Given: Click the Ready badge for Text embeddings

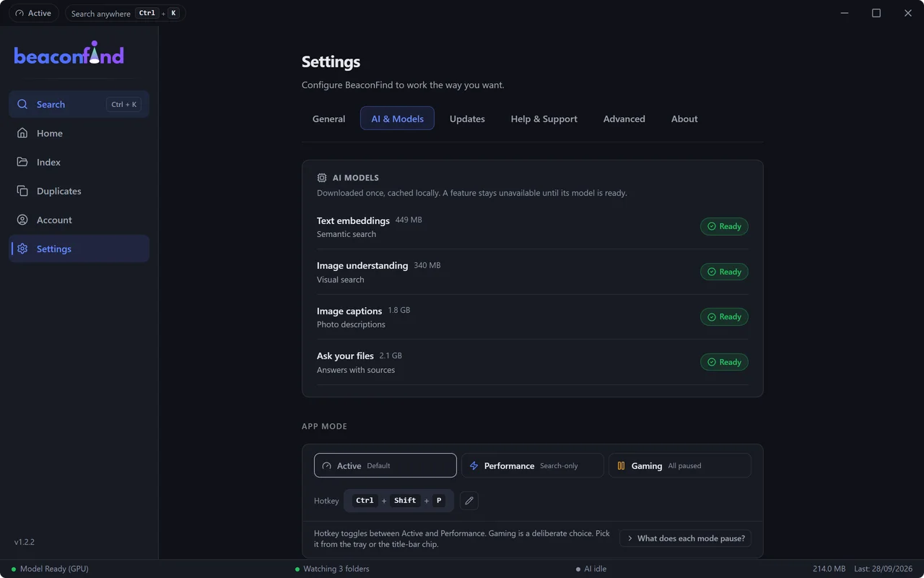Looking at the screenshot, I should click(724, 226).
